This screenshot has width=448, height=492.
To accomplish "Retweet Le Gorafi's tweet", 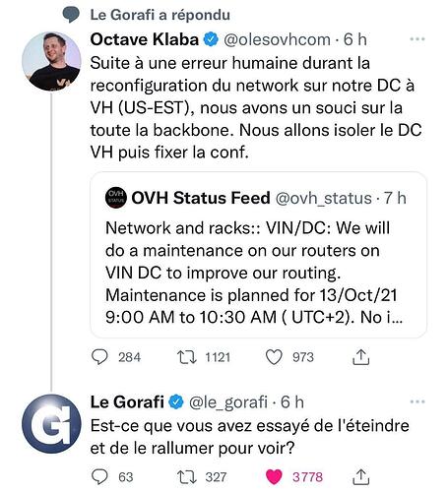I will (x=187, y=477).
